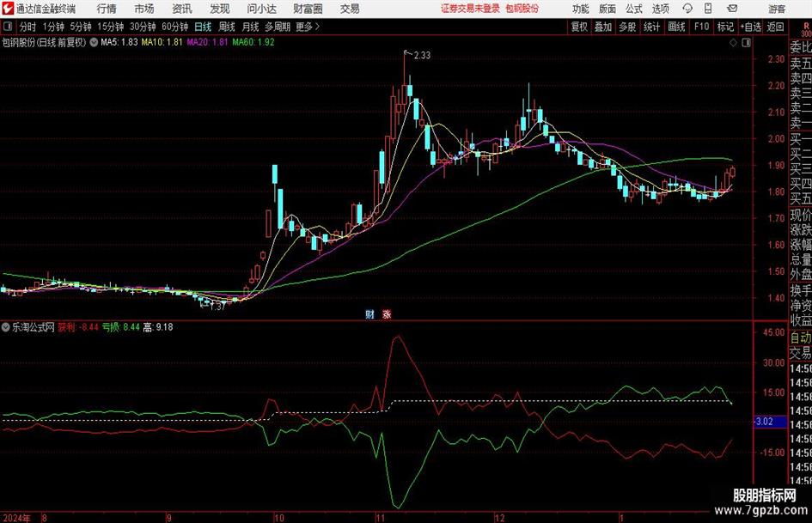Click the 返回 back button

coord(775,27)
